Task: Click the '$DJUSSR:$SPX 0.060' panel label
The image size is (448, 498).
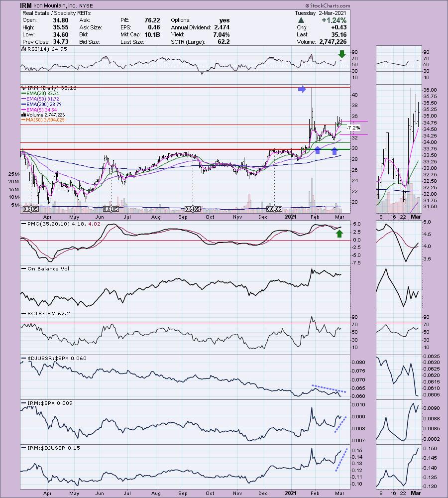Action: (x=57, y=358)
